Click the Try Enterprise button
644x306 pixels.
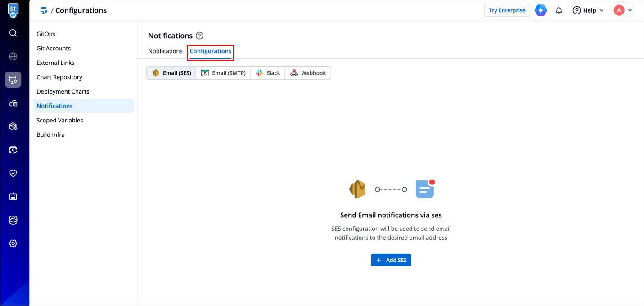(x=507, y=10)
